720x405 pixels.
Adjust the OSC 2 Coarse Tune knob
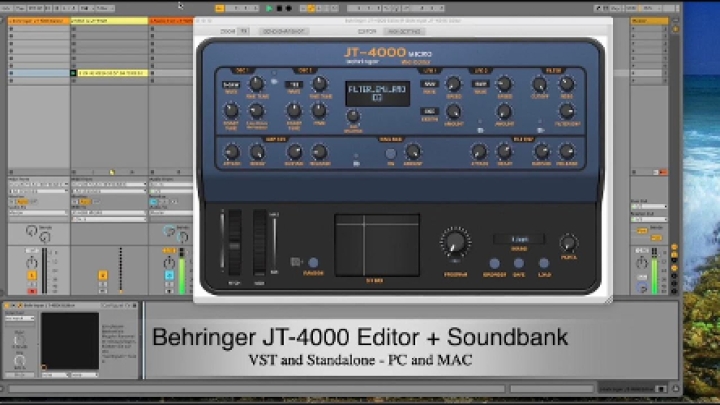[294, 111]
